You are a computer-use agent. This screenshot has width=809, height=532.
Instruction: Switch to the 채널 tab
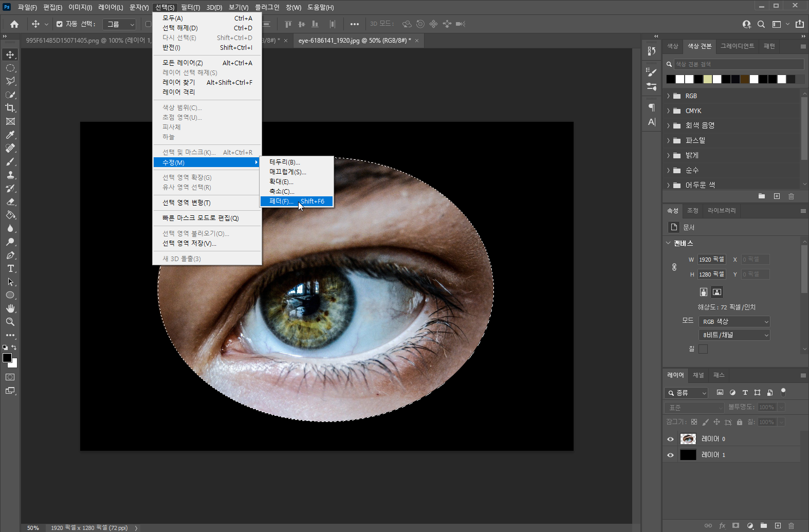point(698,375)
